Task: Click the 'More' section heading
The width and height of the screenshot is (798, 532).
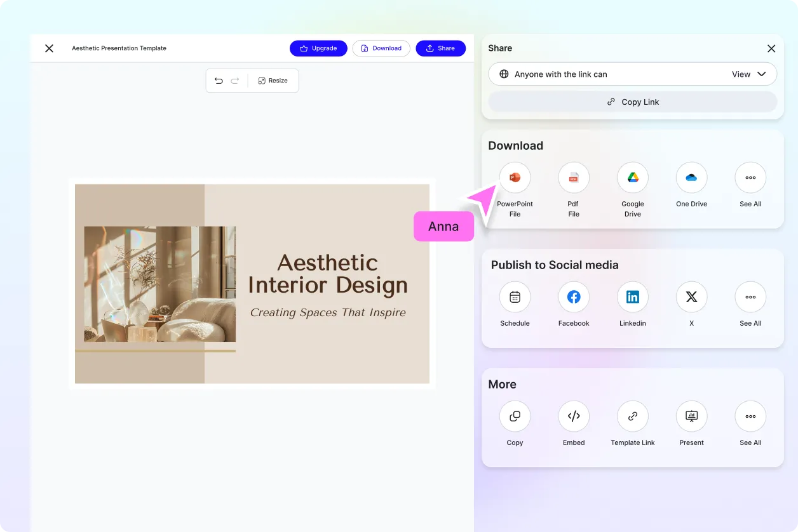Action: tap(502, 384)
